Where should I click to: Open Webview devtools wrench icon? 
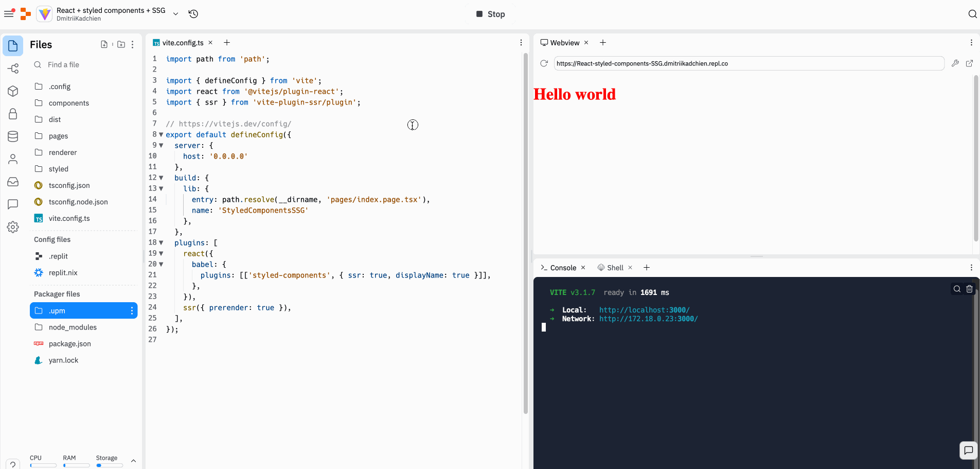[955, 63]
